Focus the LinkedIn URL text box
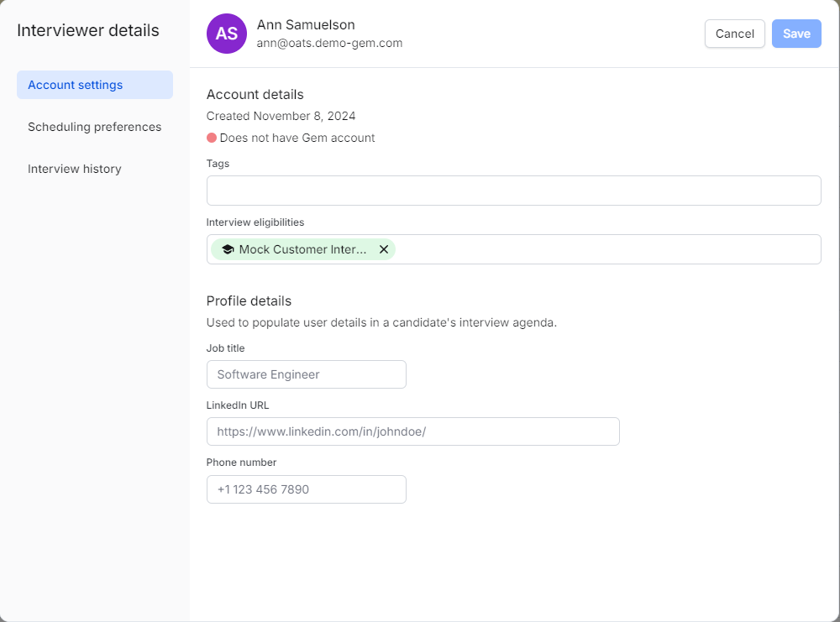This screenshot has width=840, height=622. [412, 431]
